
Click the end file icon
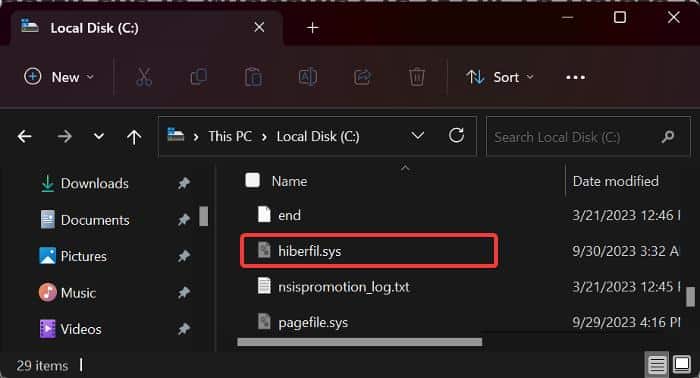pos(264,214)
